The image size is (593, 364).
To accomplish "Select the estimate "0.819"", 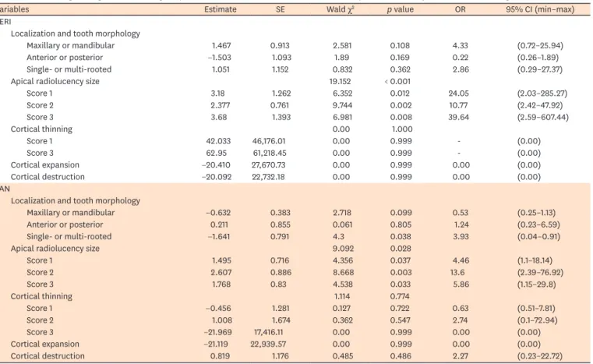I will click(x=220, y=356).
